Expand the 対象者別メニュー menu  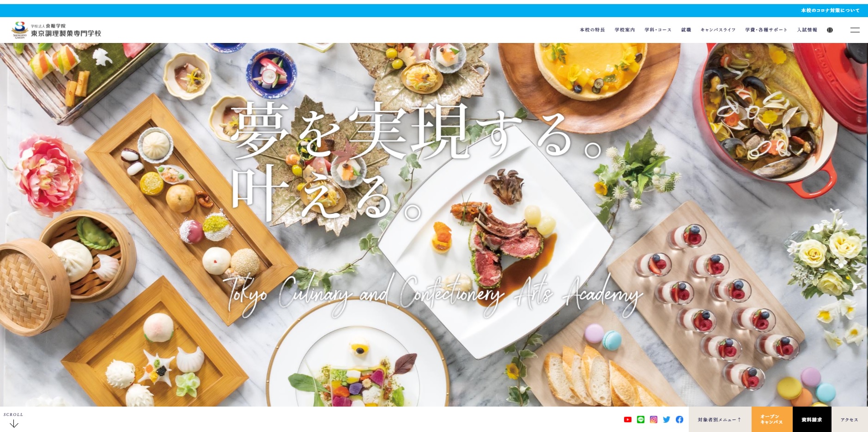point(720,420)
